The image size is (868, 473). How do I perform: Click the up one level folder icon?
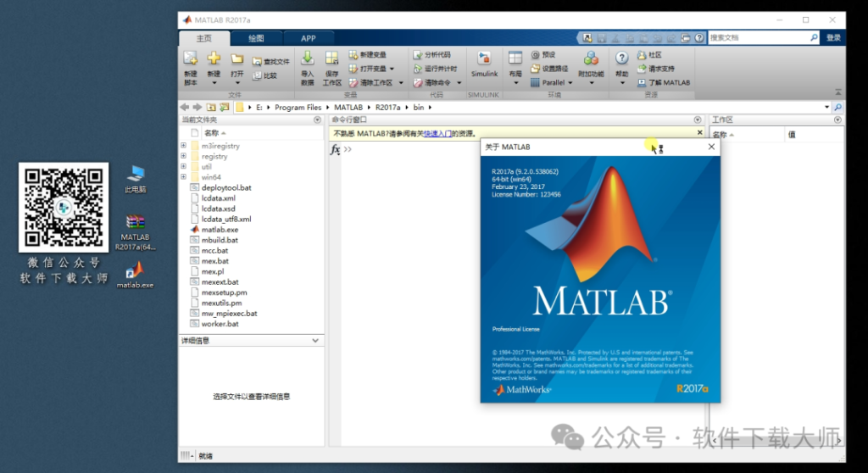211,107
